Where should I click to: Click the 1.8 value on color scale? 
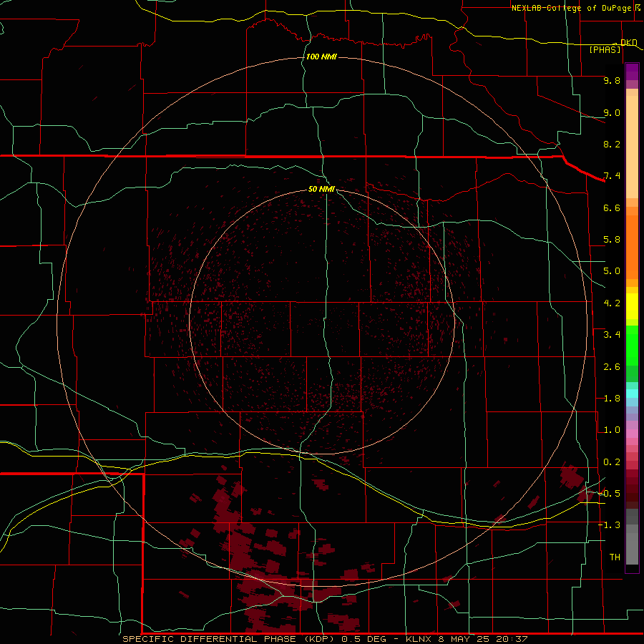click(x=612, y=399)
